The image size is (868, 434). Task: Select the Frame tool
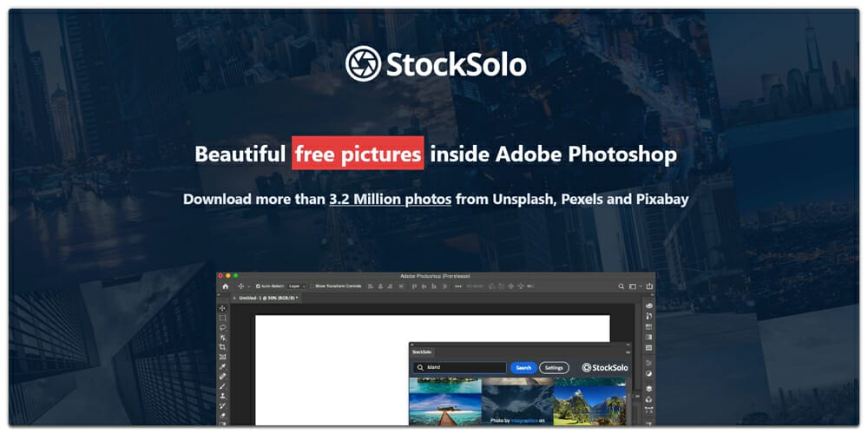click(x=222, y=357)
